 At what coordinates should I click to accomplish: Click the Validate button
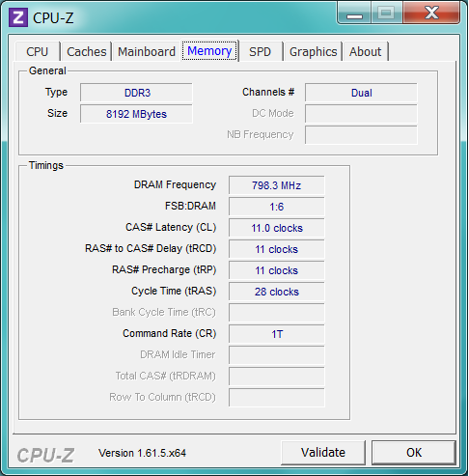323,453
